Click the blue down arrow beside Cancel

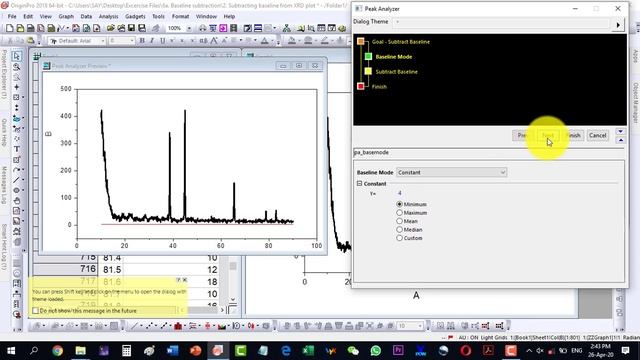(620, 131)
